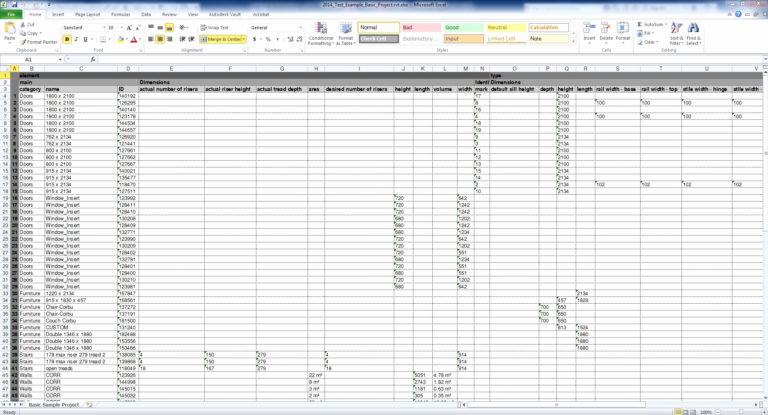This screenshot has height=415, width=768.
Task: Click Decrease Decimal icon
Action: (x=299, y=39)
